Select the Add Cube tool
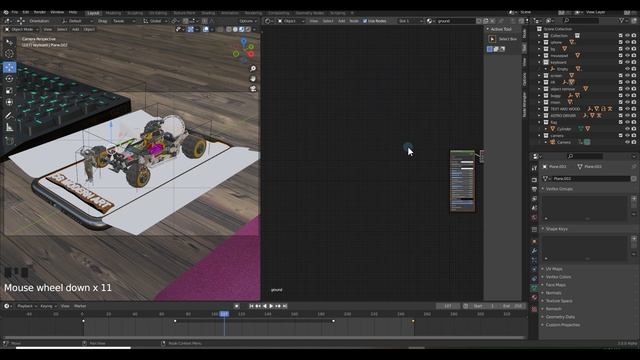Screen dimensions: 640x360 [x=9, y=141]
